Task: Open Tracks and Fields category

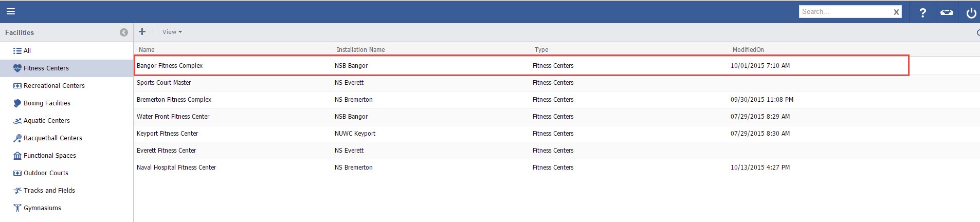Action: point(49,191)
